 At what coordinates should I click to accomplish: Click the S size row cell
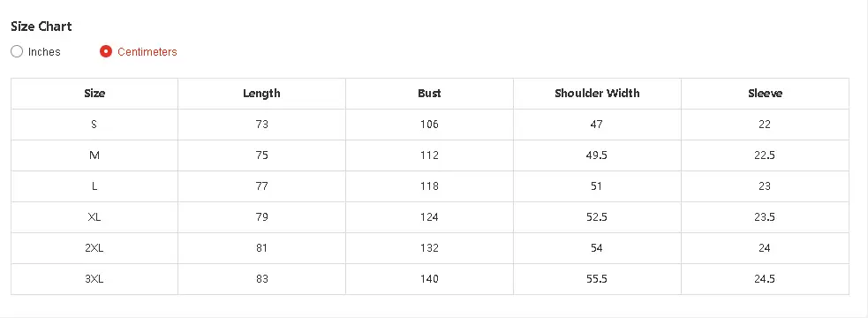94,125
